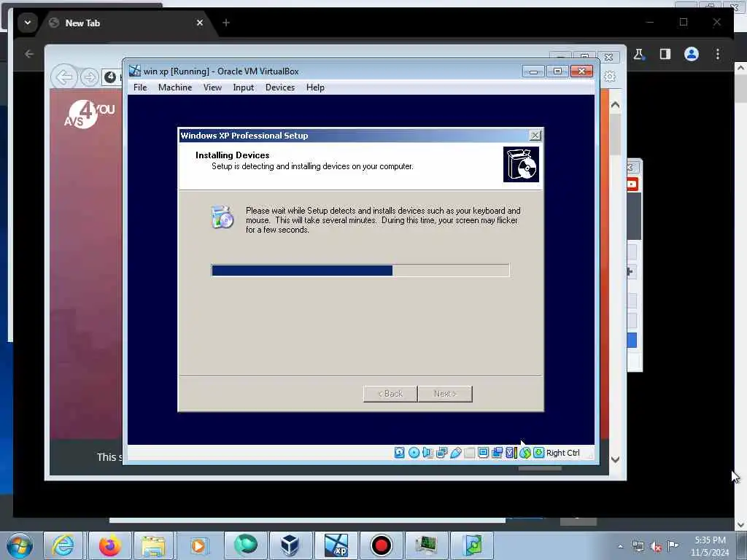Open Windows Media Player from taskbar
Viewport: 747px width, 560px height.
tap(198, 545)
